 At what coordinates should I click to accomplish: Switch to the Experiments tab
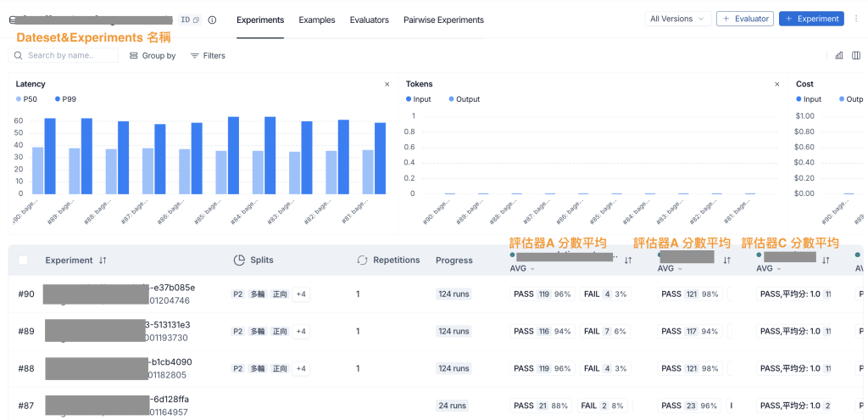(260, 20)
